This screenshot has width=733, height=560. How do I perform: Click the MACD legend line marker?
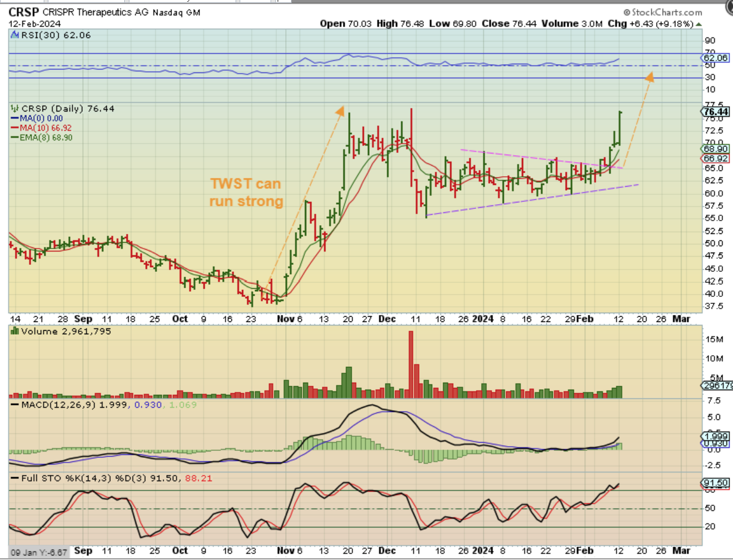point(15,405)
